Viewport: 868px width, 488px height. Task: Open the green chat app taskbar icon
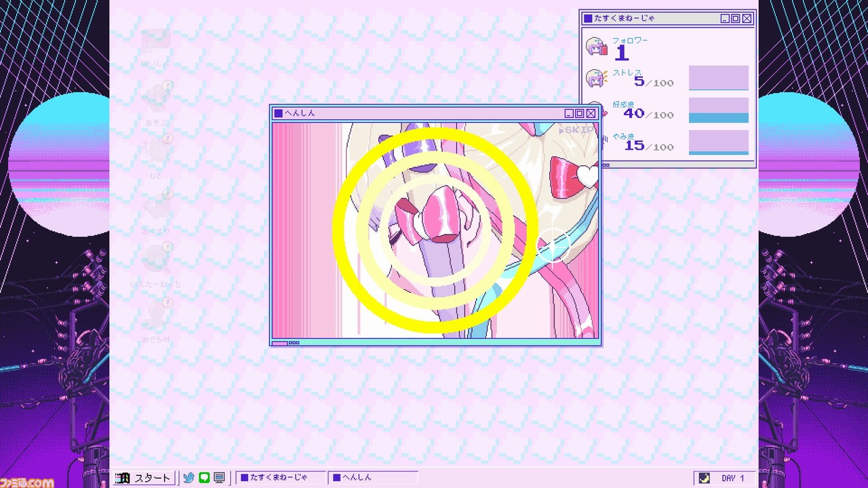point(204,478)
